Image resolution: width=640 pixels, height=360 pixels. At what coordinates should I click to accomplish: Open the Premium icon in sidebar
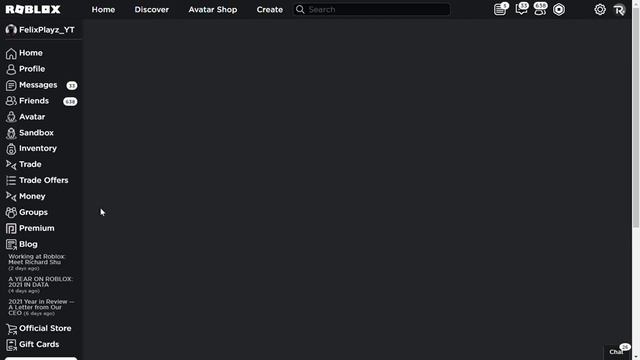point(11,228)
